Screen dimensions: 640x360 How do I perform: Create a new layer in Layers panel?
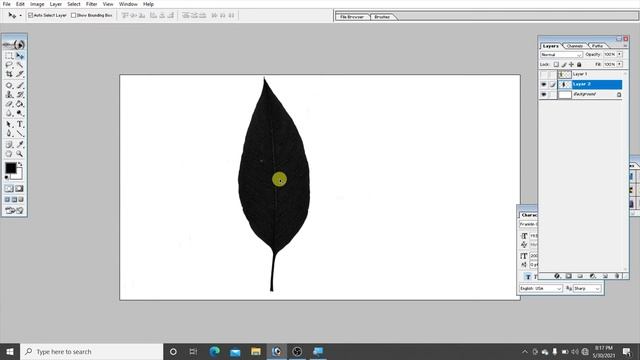pyautogui.click(x=605, y=276)
